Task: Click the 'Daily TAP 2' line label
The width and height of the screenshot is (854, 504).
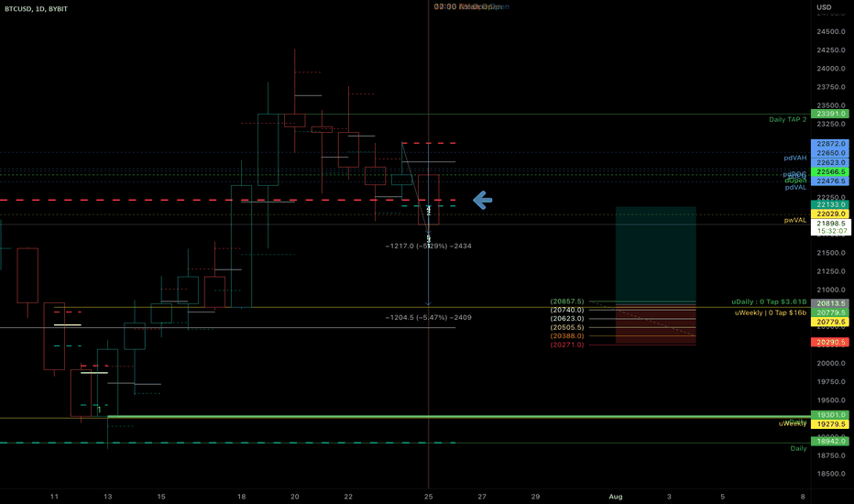Action: pos(787,119)
